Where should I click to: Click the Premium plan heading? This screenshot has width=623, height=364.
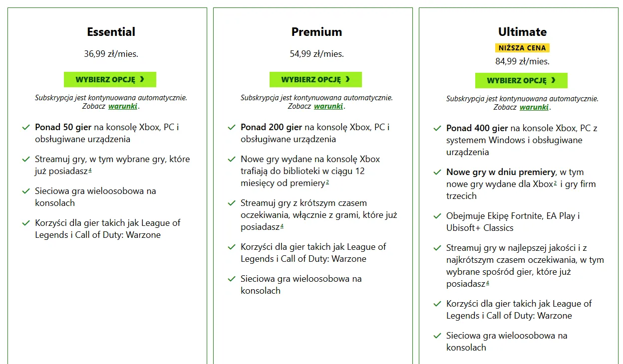(x=316, y=32)
